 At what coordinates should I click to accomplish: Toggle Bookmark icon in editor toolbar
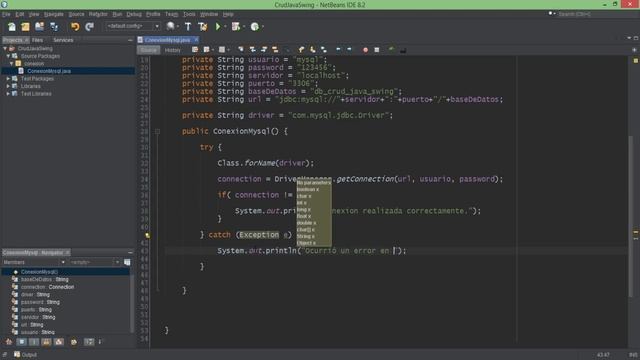(x=324, y=50)
